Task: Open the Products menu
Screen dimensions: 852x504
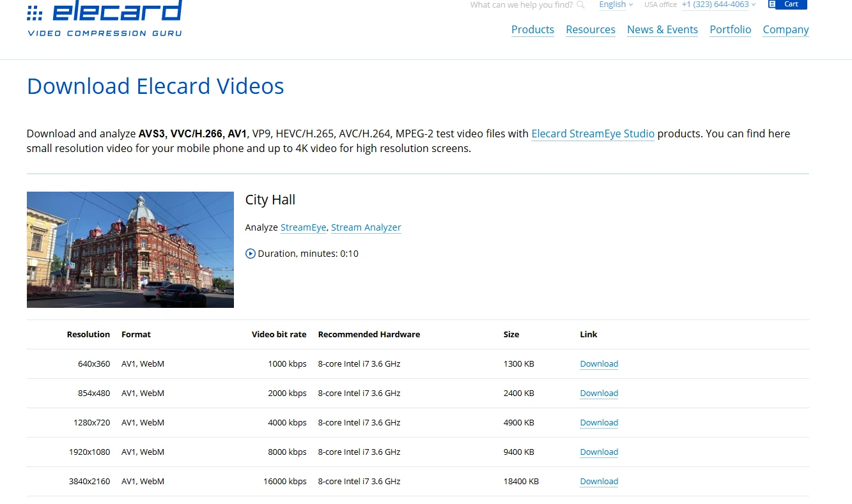Action: [532, 29]
